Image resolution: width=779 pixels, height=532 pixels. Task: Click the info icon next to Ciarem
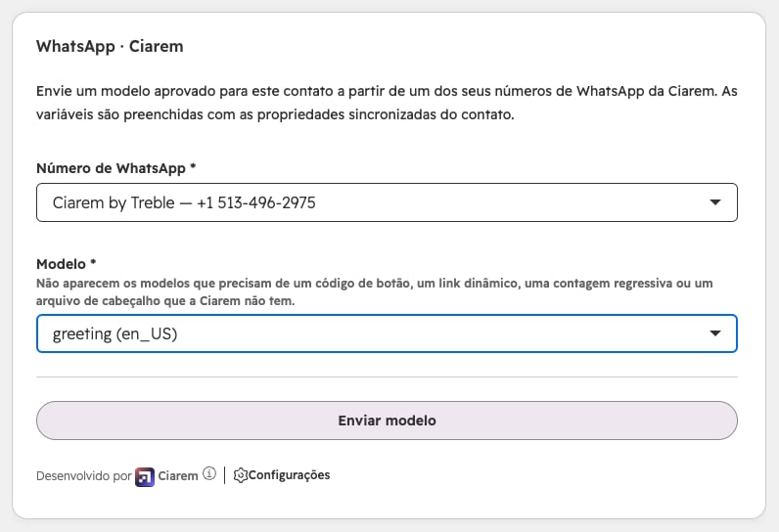tap(209, 474)
